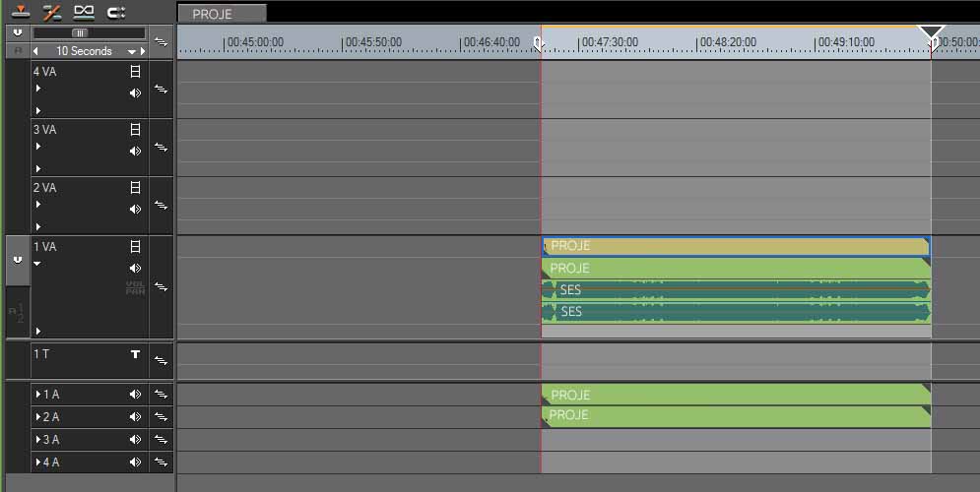Toggle insert/overwrite mode icon in toolbar
Image resolution: width=980 pixels, height=492 pixels.
pos(20,12)
